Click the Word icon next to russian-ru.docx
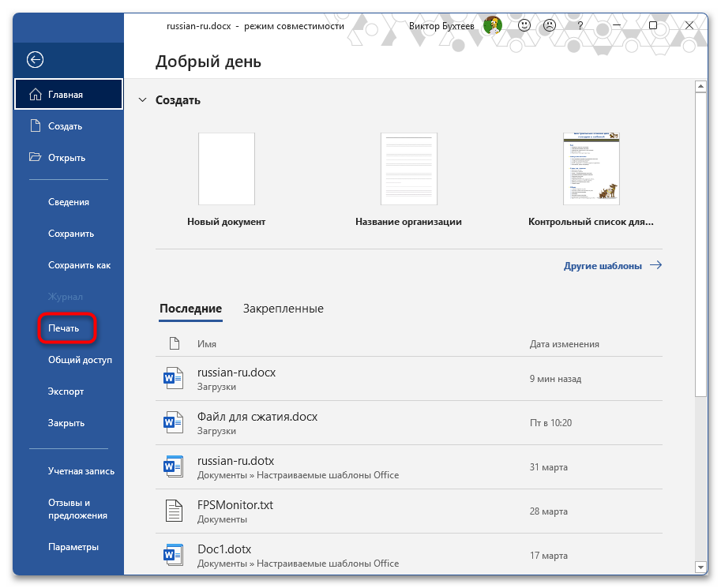 174,378
